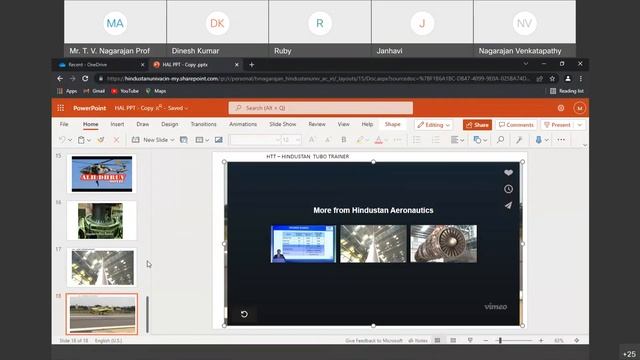Open Chrome three-dot menu
640x360 pixels.
(x=581, y=78)
